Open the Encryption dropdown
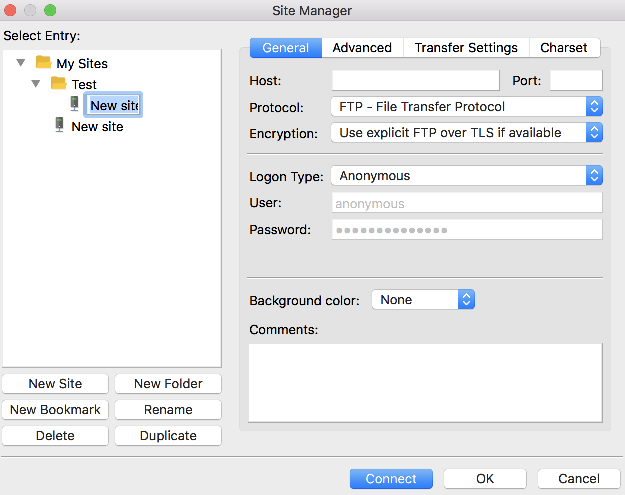 465,132
